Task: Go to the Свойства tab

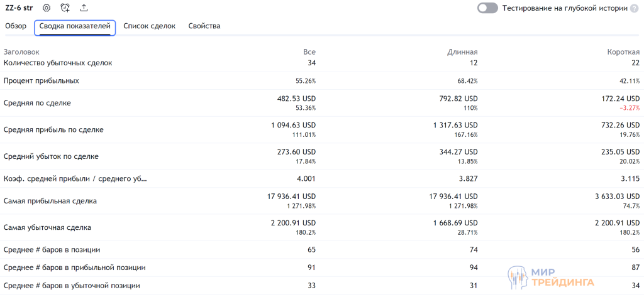Action: click(x=204, y=26)
